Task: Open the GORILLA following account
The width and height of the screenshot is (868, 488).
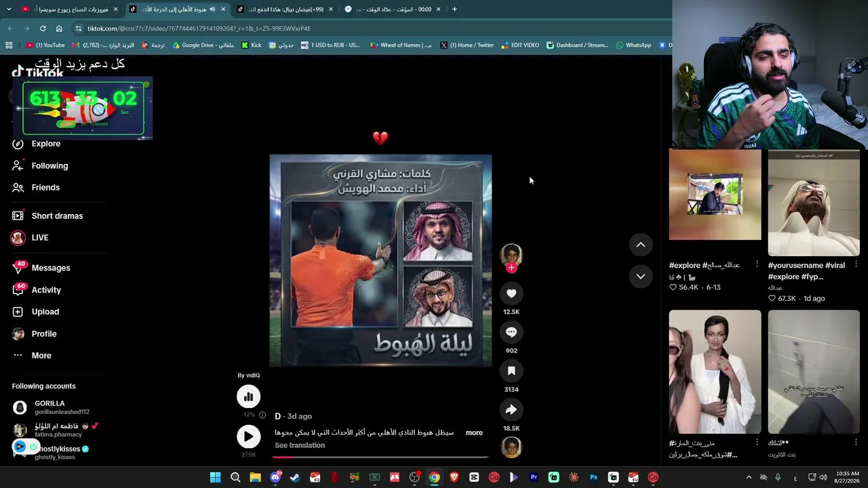Action: [x=59, y=407]
